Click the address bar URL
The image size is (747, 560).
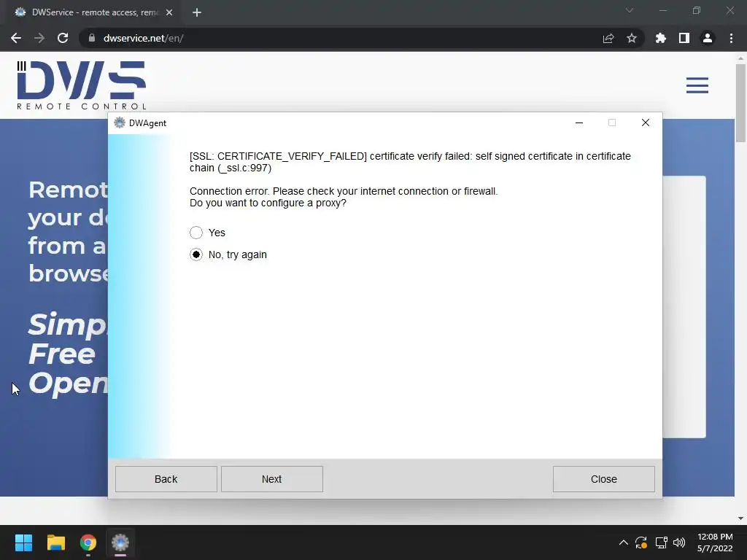(144, 38)
